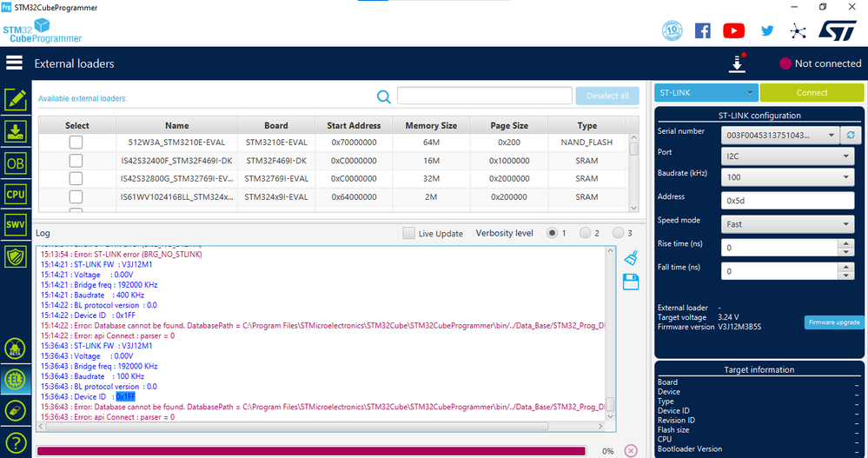The height and width of the screenshot is (458, 868).
Task: Select the IS42S32800G_STM32769I-EVAL loader checkbox
Action: coord(76,178)
